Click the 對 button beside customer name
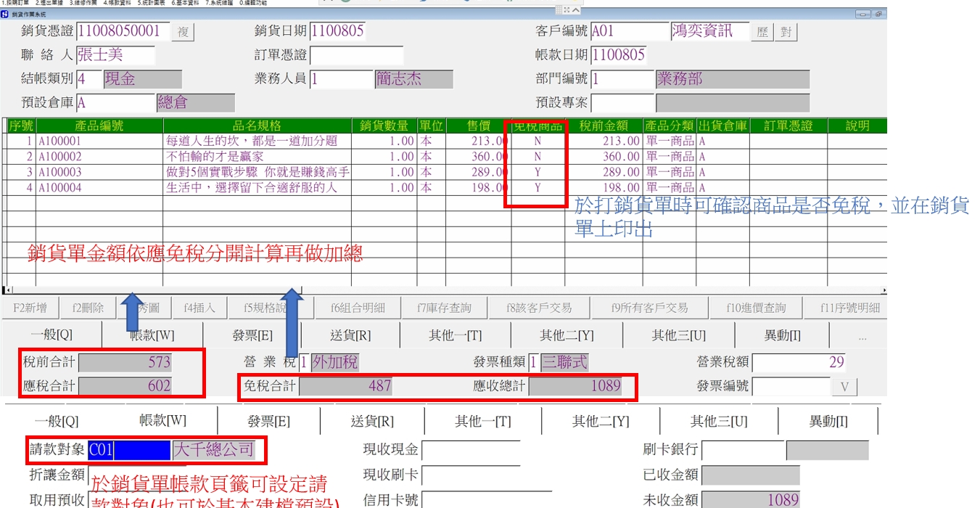This screenshot has width=980, height=508. tap(786, 32)
